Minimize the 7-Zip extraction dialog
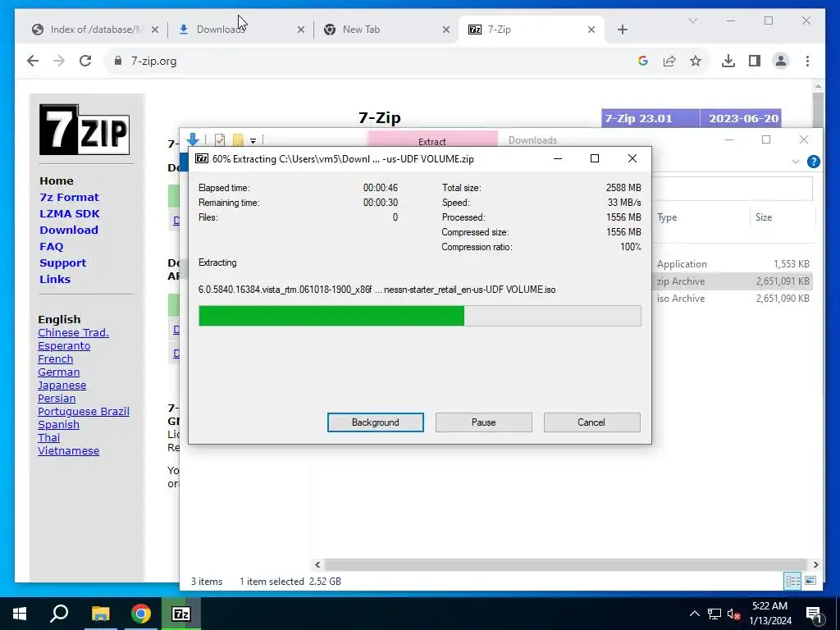840x630 pixels. 558,158
